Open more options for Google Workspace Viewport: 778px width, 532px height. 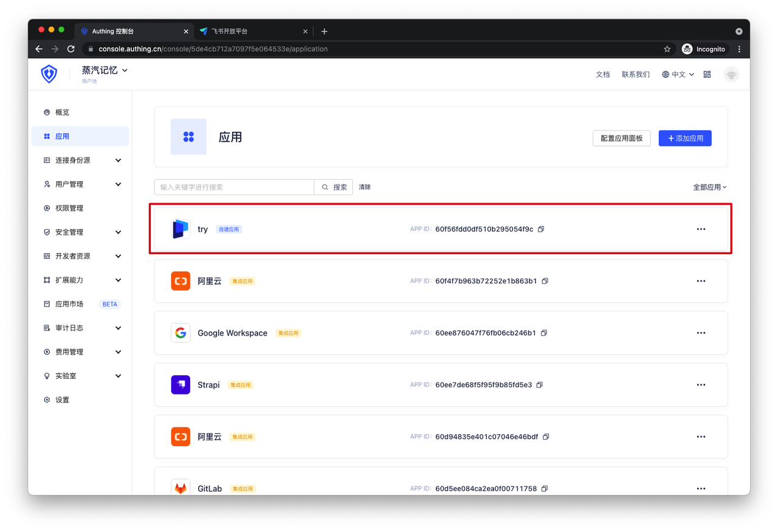701,333
